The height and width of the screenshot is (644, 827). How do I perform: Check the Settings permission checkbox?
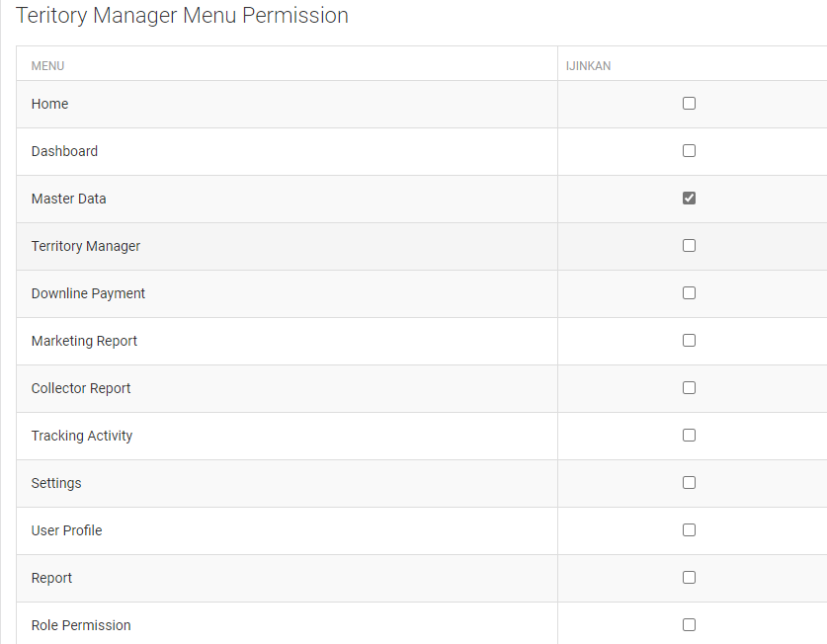click(689, 483)
